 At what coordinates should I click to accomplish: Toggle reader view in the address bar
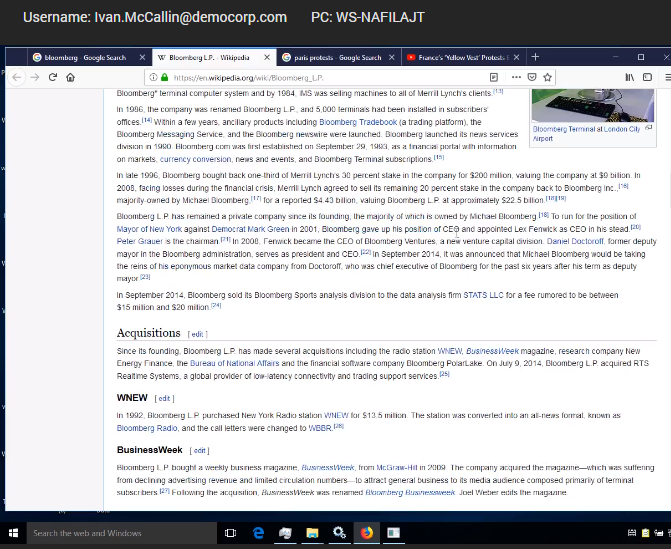[x=494, y=77]
